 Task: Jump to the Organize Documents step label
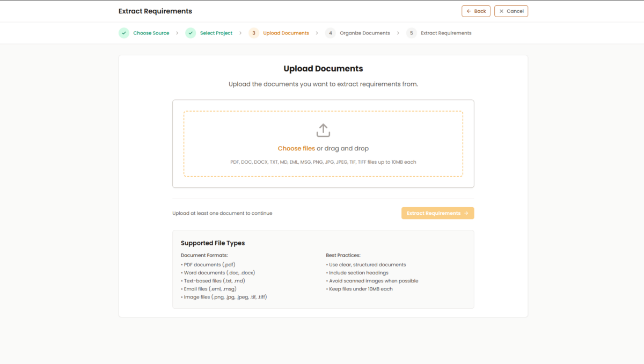tap(365, 33)
